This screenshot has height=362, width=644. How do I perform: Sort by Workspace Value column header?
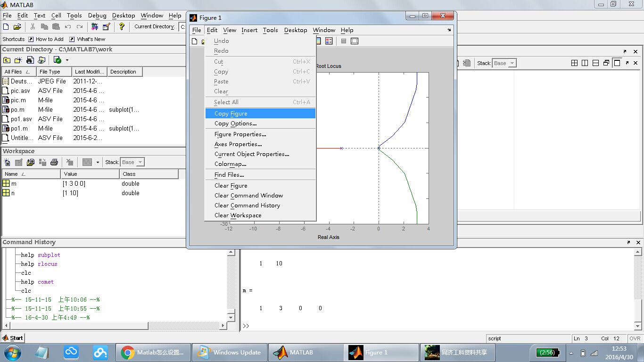click(90, 174)
